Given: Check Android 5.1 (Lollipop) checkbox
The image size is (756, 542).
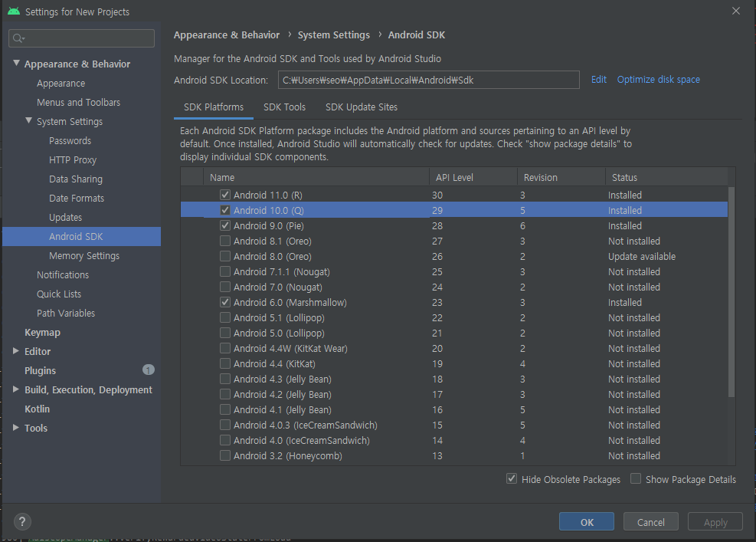Looking at the screenshot, I should pos(225,317).
